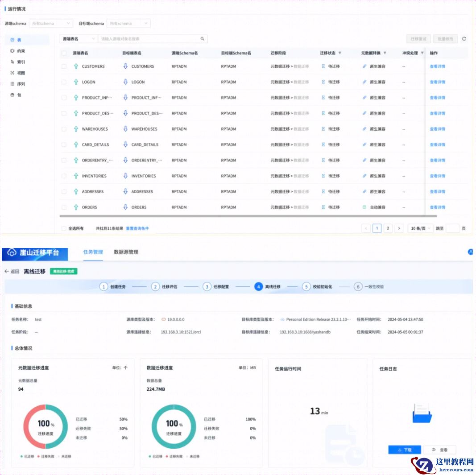Screen dimensions: 476x475
Task: Click the Oracle source database icon near 19.0.0.0
Action: pos(164,319)
